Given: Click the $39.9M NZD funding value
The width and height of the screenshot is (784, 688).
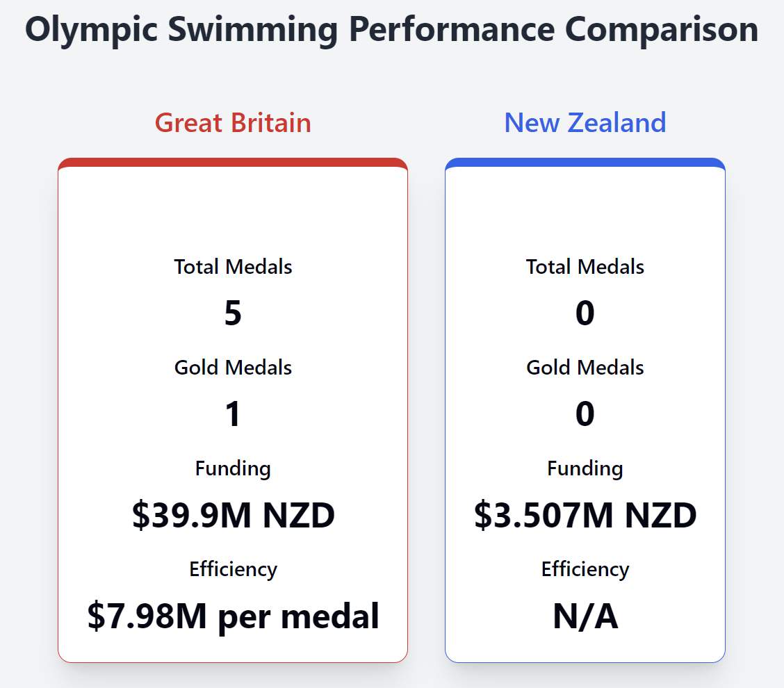Looking at the screenshot, I should tap(233, 516).
